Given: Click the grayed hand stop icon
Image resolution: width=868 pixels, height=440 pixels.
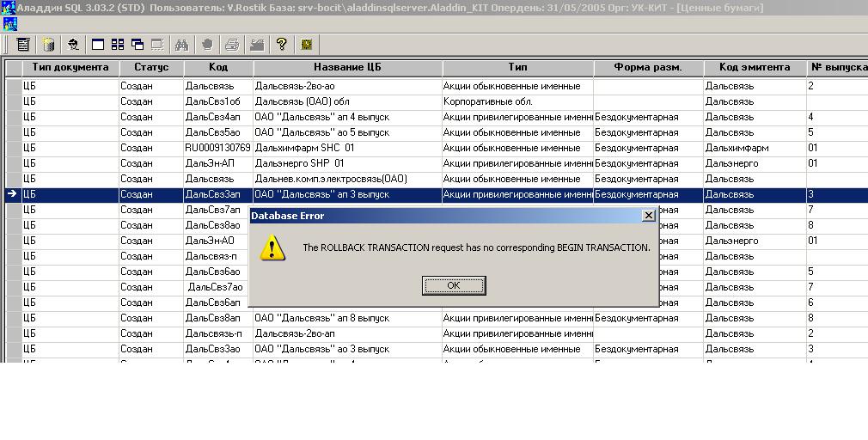Looking at the screenshot, I should (x=207, y=45).
